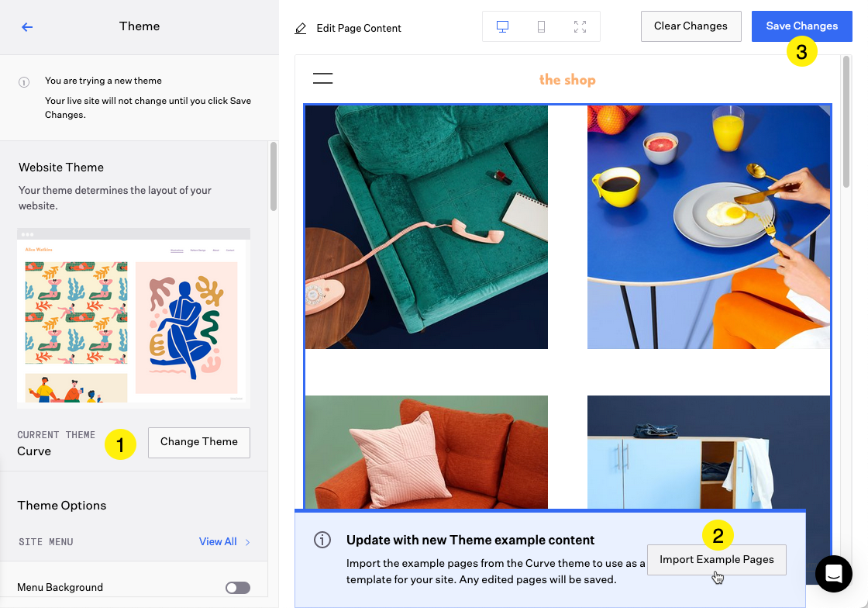Click the back arrow in Theme panel

[27, 27]
